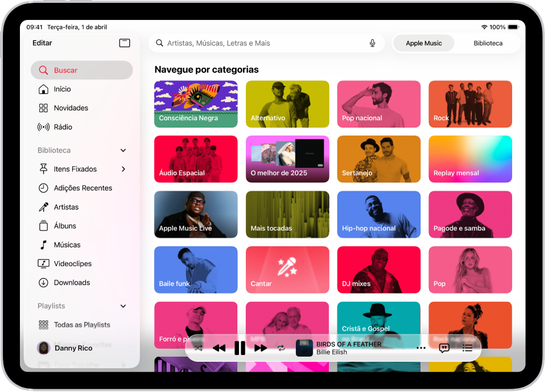Image resolution: width=548 pixels, height=392 pixels.
Task: Open BIRDS OF A FEATHER album artwork
Action: [x=304, y=348]
